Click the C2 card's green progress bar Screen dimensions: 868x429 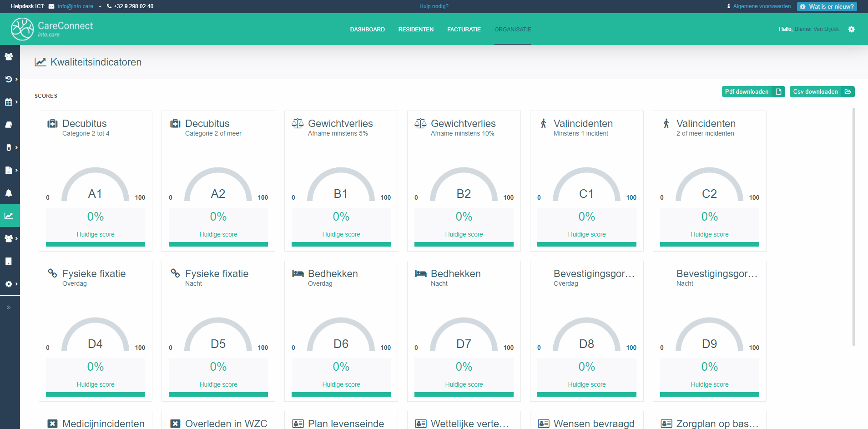point(709,244)
